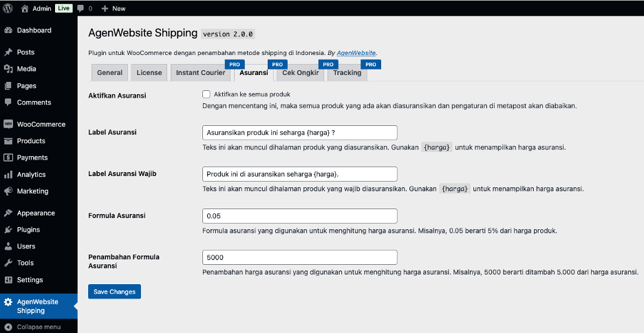The image size is (644, 333).
Task: Click the Formula Asuransi row label
Action: point(117,215)
